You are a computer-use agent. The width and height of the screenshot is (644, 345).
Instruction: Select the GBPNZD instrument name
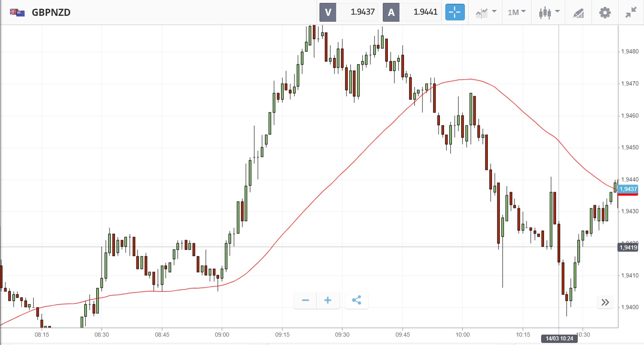click(51, 12)
